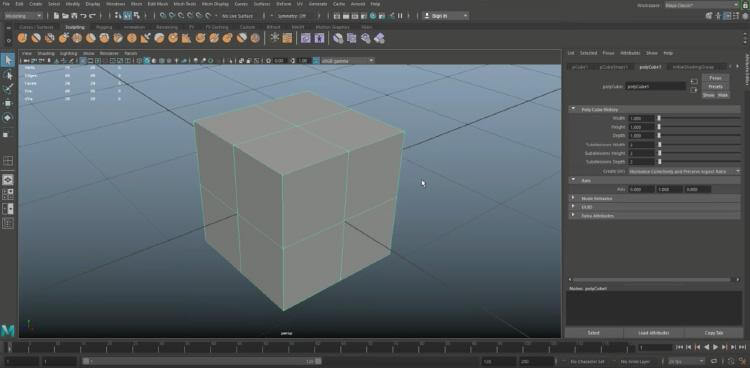Click the Load Attributes button
The height and width of the screenshot is (368, 750).
click(653, 333)
